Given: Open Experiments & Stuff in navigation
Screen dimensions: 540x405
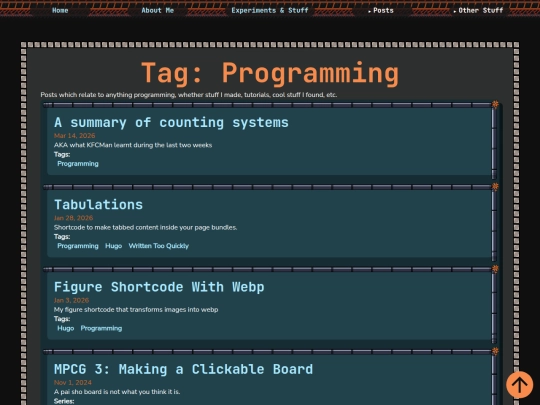Looking at the screenshot, I should [270, 10].
